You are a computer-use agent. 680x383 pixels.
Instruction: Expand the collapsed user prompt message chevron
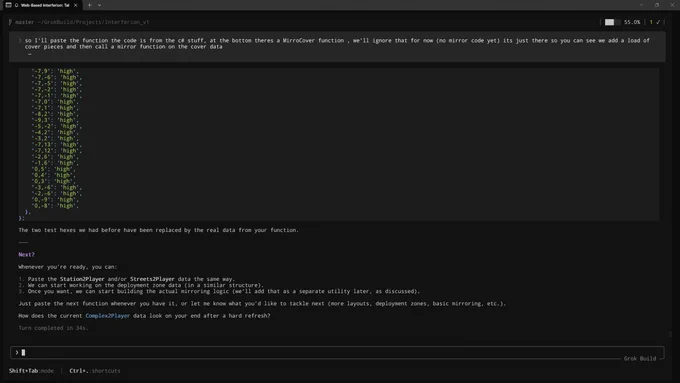[20, 40]
